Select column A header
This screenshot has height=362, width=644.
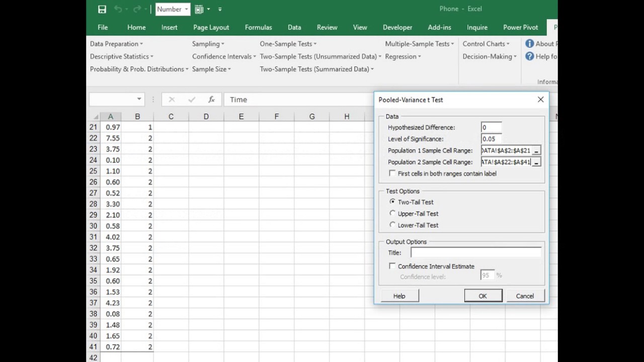[x=111, y=117]
